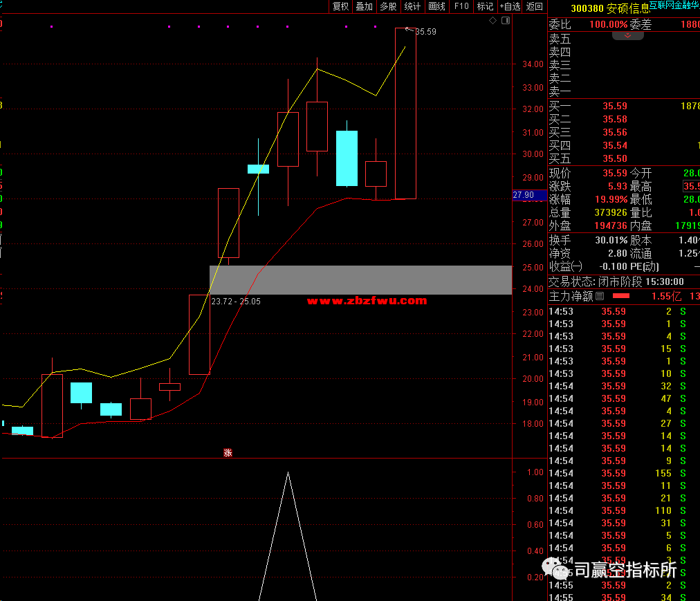The height and width of the screenshot is (601, 700).
Task: Select the 买五 price 35.50
Action: pos(615,158)
